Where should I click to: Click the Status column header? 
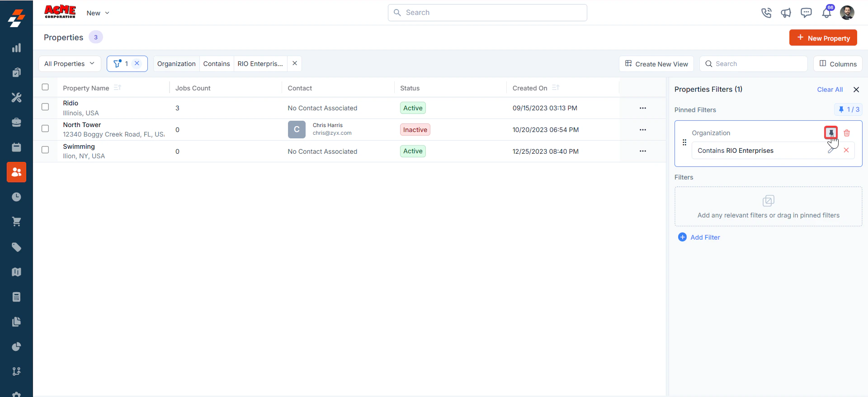tap(410, 88)
